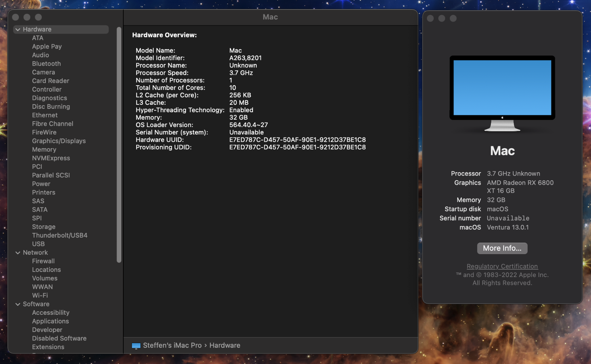Collapse the Hardware section chevron
591x364 pixels.
tap(18, 30)
